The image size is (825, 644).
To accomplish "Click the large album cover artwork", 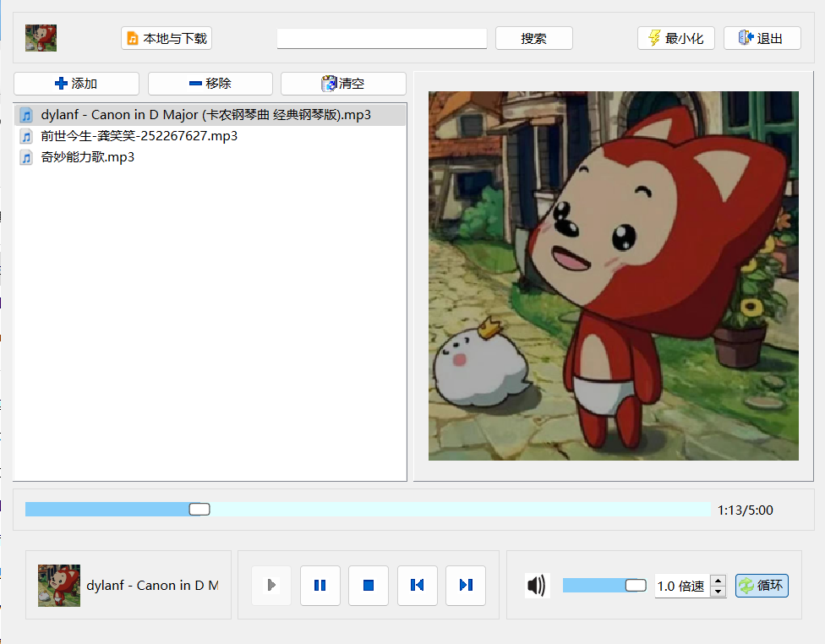I will (x=614, y=276).
